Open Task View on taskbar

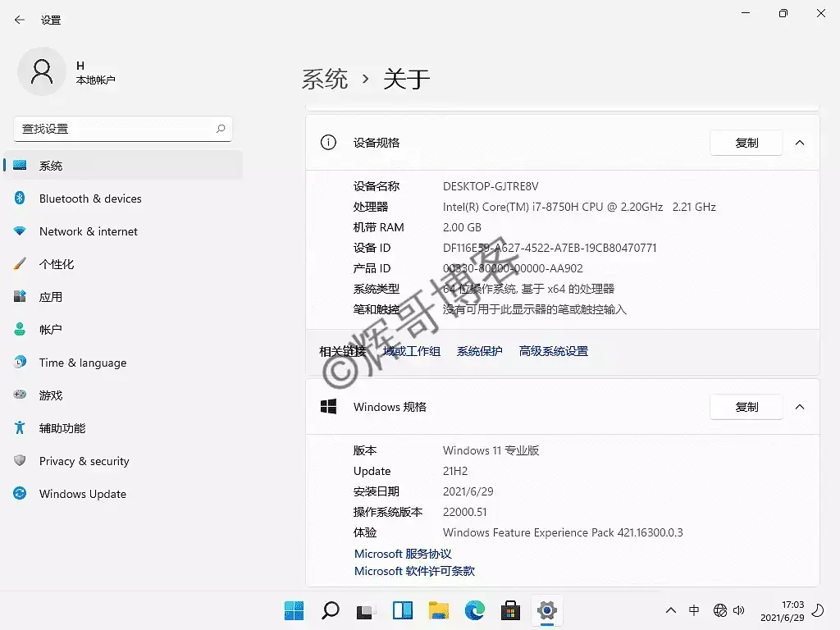tap(367, 610)
